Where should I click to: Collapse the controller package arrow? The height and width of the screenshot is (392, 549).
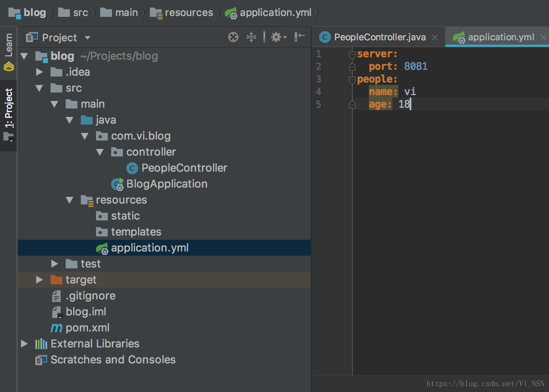pyautogui.click(x=100, y=152)
